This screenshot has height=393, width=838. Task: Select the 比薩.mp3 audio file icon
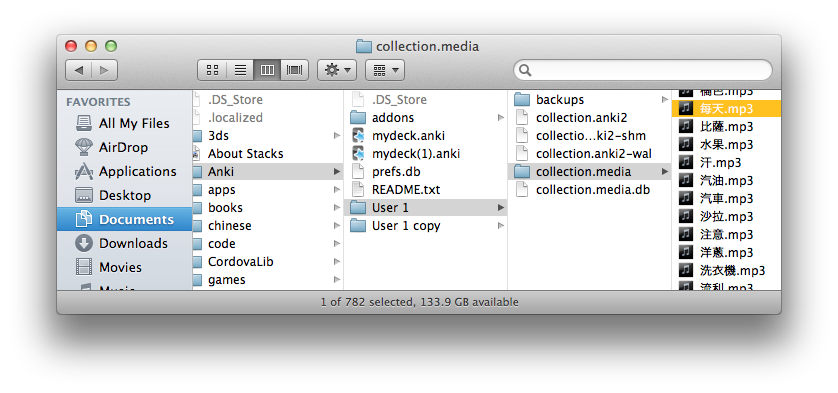click(x=686, y=127)
